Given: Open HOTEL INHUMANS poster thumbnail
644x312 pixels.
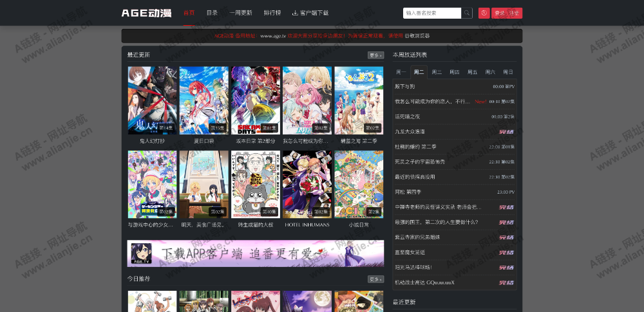Looking at the screenshot, I should click(x=307, y=185).
